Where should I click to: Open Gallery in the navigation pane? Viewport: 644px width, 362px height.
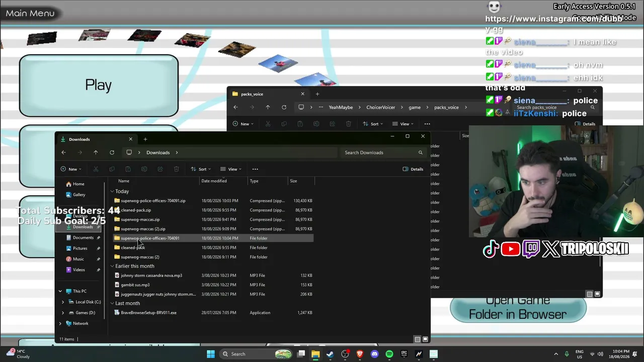pyautogui.click(x=79, y=195)
